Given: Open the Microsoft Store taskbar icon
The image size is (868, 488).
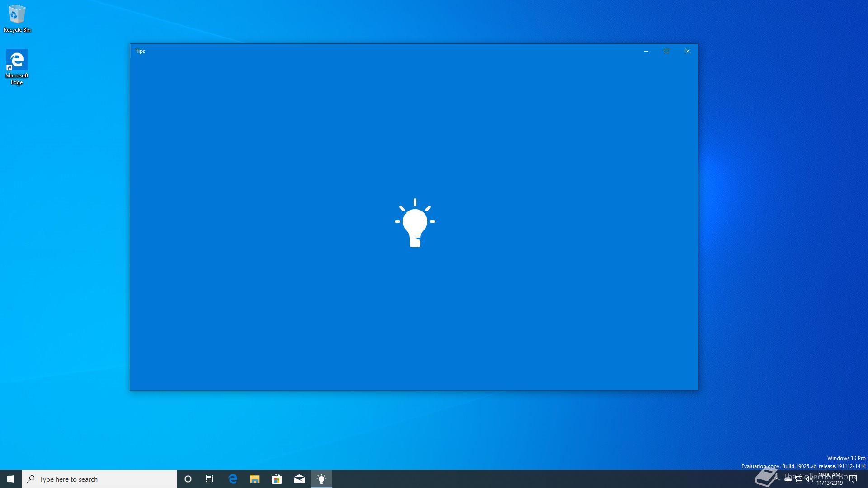Looking at the screenshot, I should click(x=277, y=479).
